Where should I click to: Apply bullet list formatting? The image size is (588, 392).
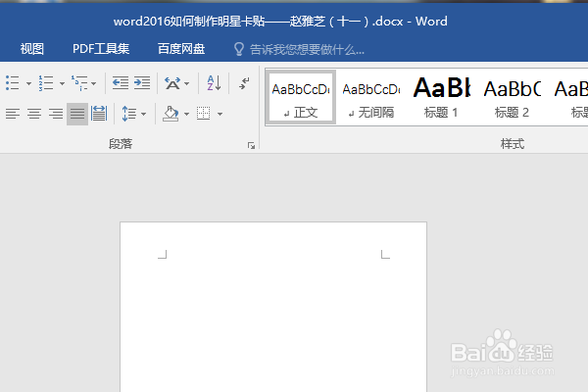[x=13, y=83]
